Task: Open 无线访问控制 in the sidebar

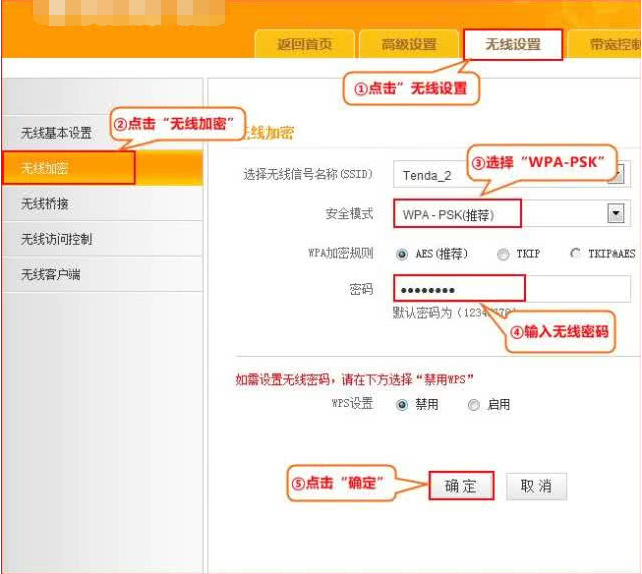Action: [x=56, y=239]
